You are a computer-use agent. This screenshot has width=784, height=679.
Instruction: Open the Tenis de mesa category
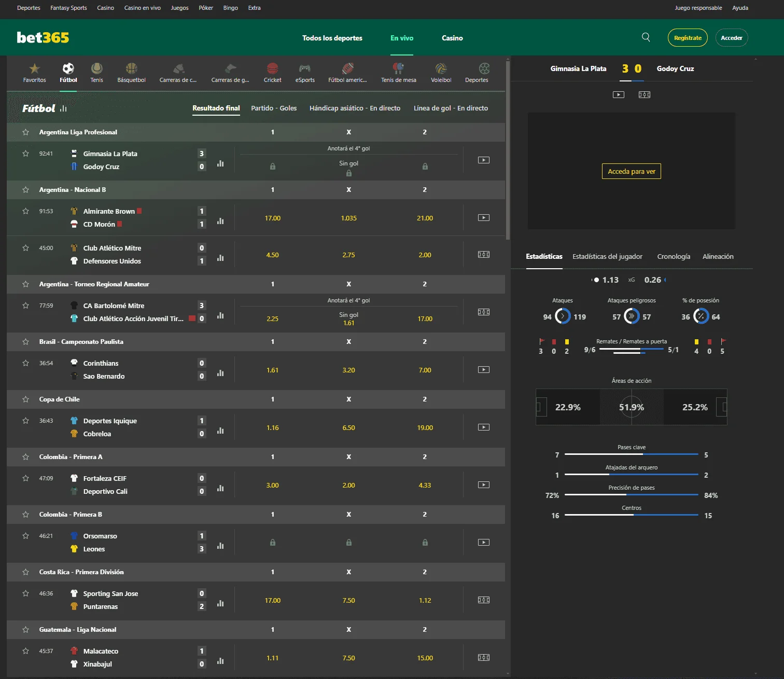pos(398,73)
